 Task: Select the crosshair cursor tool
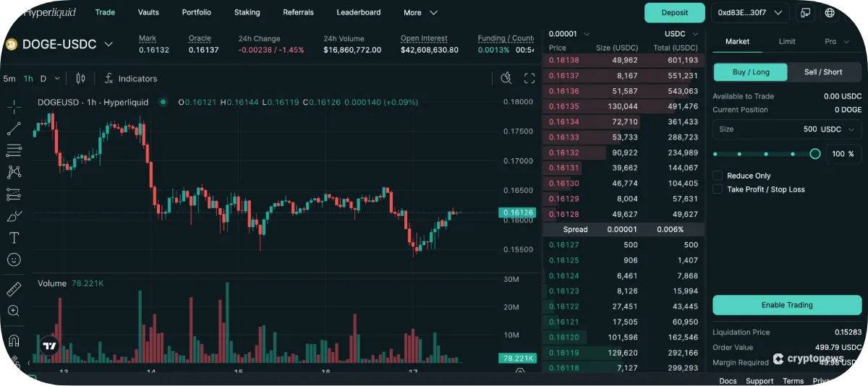point(14,108)
